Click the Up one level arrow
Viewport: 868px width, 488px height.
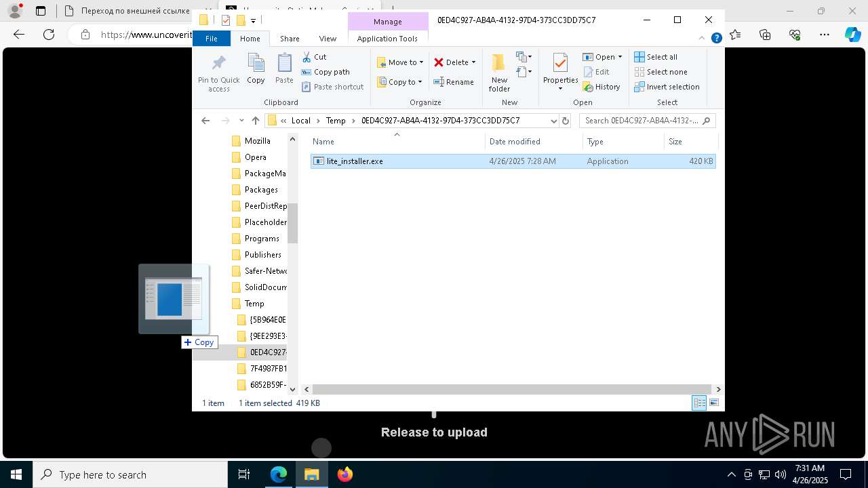(255, 121)
